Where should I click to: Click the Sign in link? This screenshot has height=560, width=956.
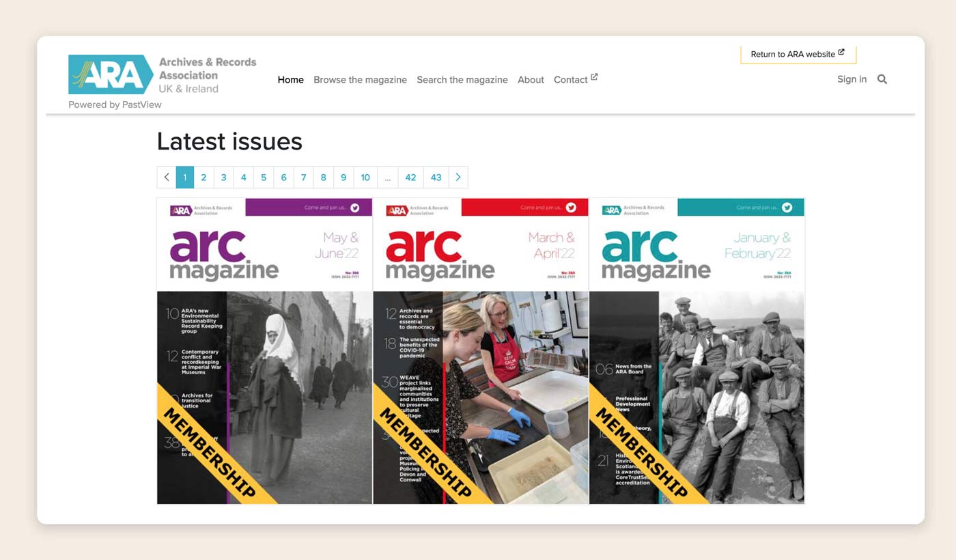point(852,79)
